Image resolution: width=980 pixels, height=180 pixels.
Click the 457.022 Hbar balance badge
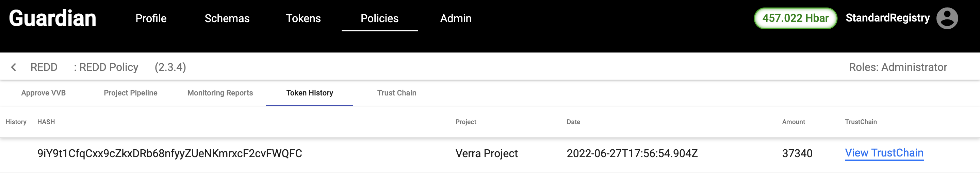pyautogui.click(x=795, y=18)
